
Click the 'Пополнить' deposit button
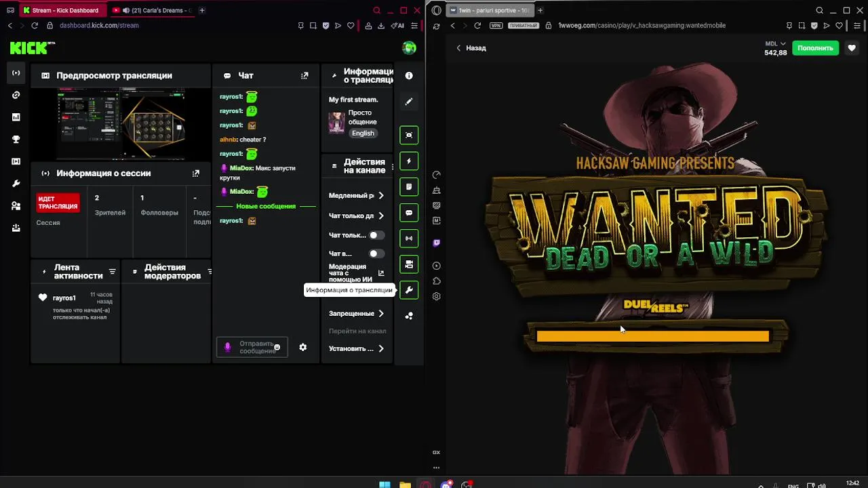tap(815, 48)
